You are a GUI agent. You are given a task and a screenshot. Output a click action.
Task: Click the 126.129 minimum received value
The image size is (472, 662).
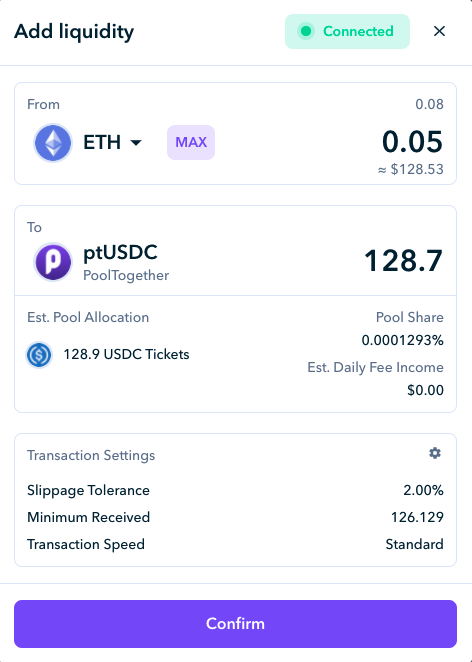coord(417,517)
